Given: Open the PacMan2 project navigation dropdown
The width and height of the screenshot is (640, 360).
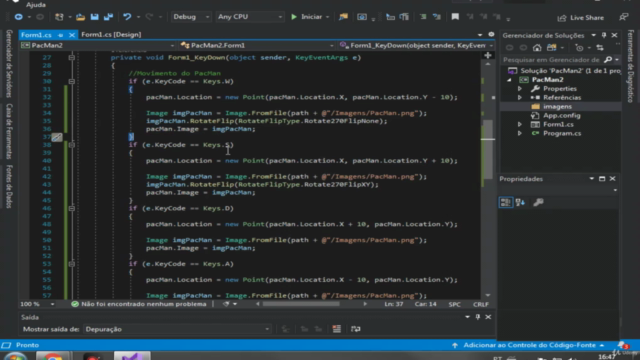Looking at the screenshot, I should pyautogui.click(x=98, y=45).
